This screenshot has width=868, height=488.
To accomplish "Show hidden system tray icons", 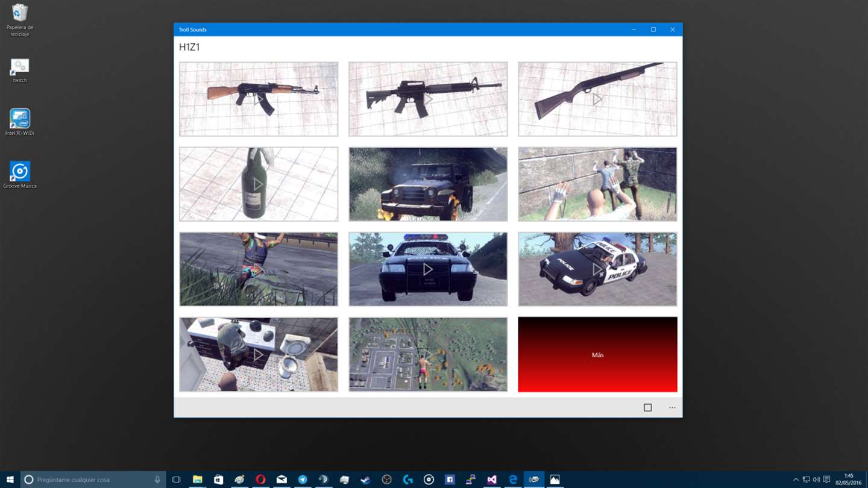I will (796, 480).
